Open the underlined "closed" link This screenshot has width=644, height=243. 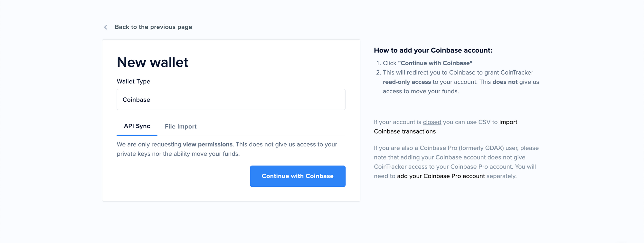coord(432,122)
